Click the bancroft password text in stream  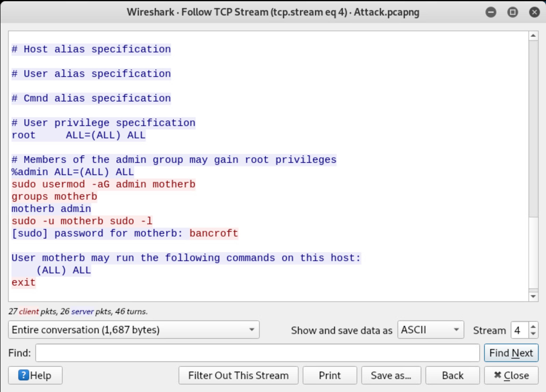[x=214, y=233]
